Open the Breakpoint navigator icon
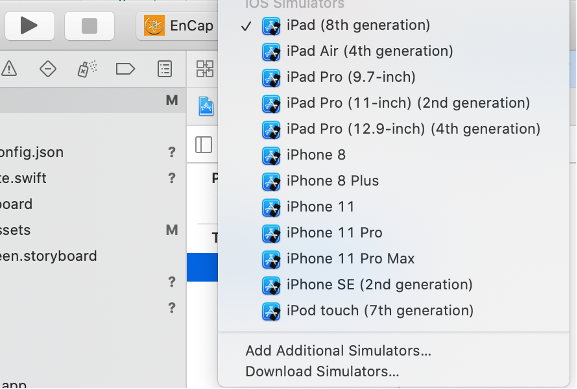 tap(125, 69)
